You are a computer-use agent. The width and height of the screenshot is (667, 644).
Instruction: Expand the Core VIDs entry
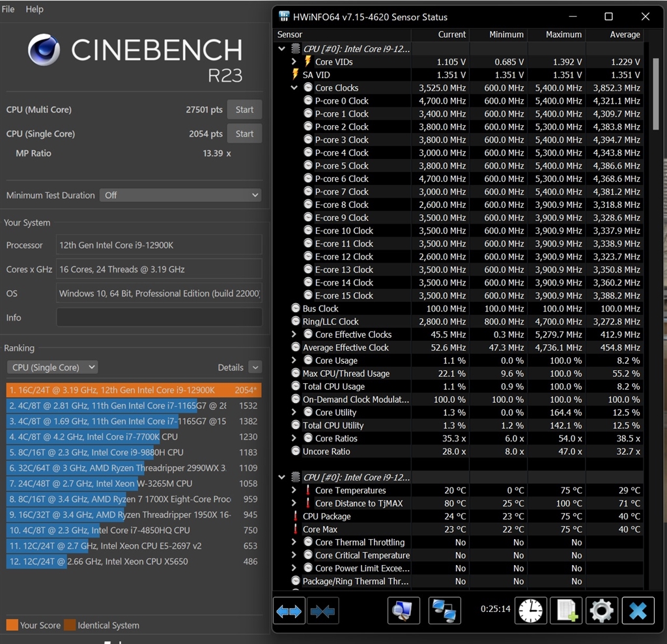[x=293, y=61]
